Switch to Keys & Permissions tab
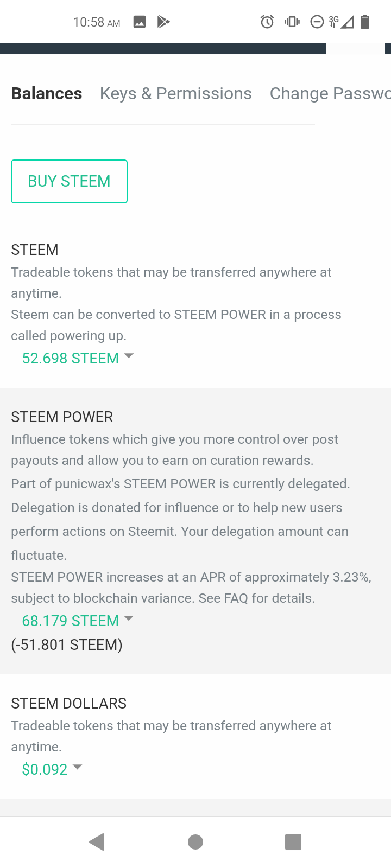Viewport: 391px width, 868px height. pyautogui.click(x=176, y=94)
